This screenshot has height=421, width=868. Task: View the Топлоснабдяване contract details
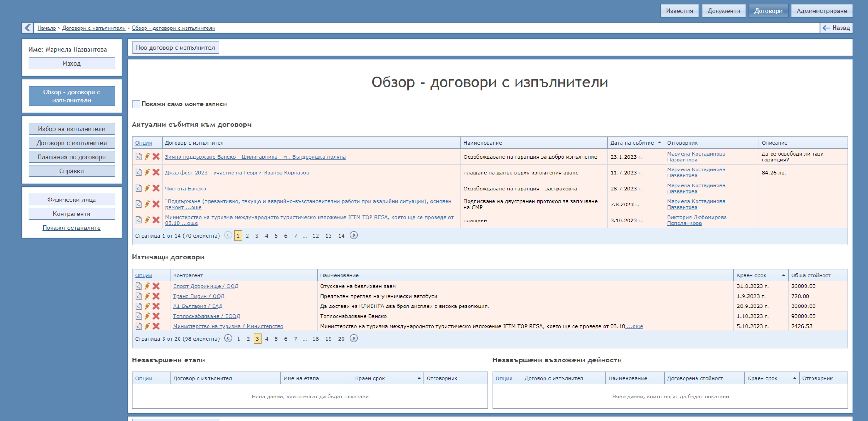pos(139,316)
